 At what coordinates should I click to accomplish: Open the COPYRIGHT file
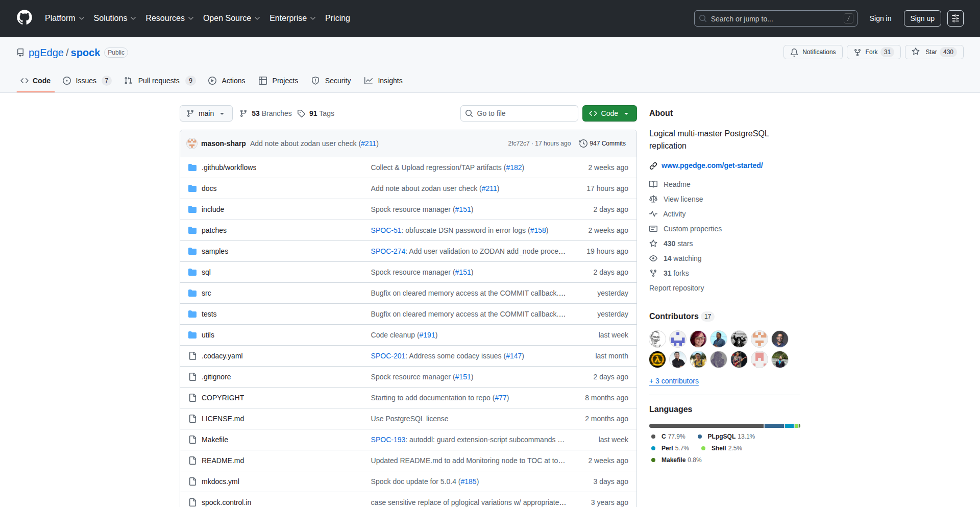tap(223, 398)
